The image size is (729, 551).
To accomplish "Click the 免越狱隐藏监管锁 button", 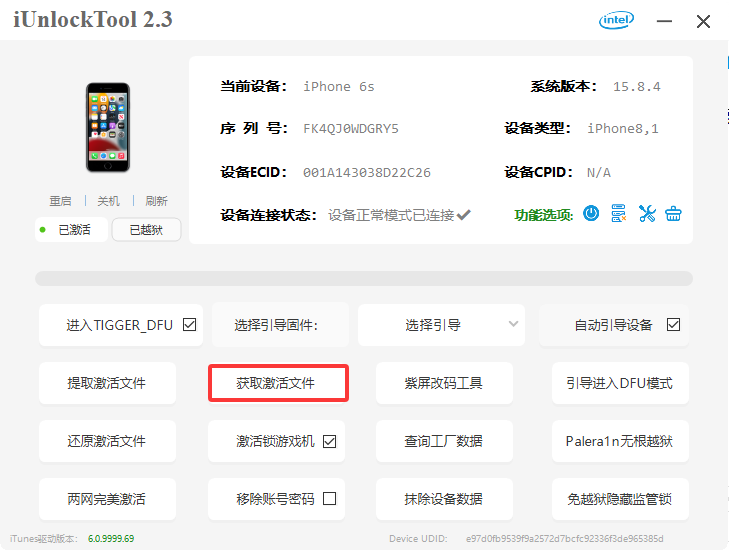I will click(x=620, y=499).
